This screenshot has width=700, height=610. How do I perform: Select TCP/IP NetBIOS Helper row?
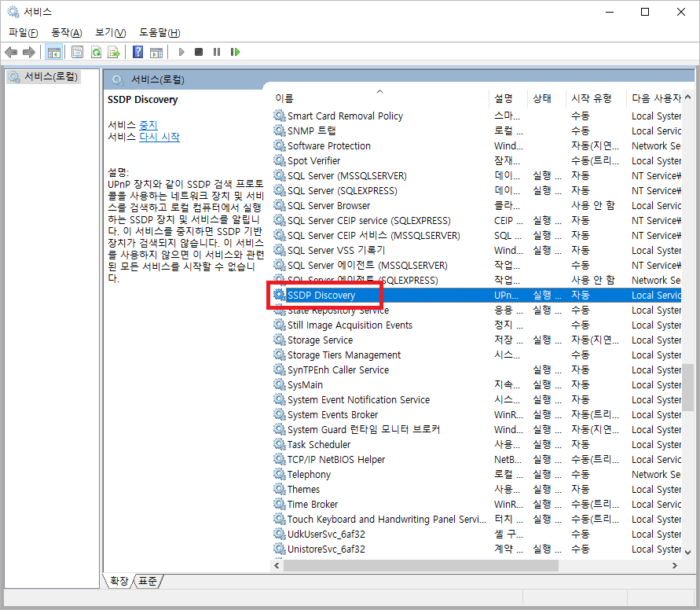tap(477, 459)
